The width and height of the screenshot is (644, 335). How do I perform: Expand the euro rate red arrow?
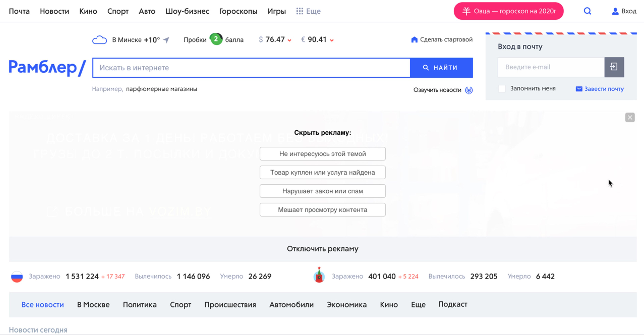332,40
